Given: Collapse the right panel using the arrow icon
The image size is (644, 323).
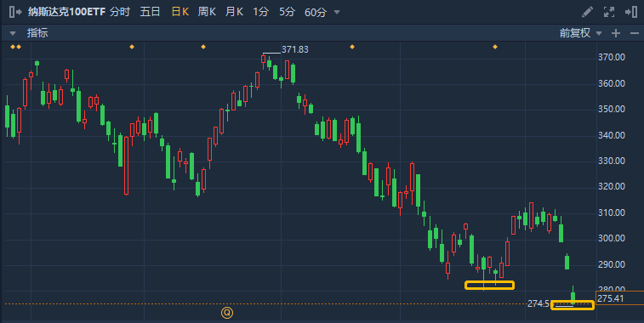Looking at the screenshot, I should click(x=631, y=12).
